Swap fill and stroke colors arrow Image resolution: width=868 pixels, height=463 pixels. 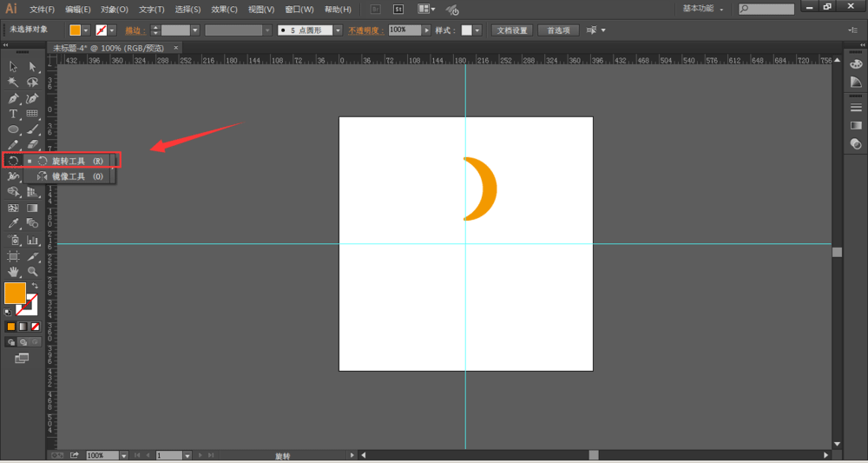[35, 286]
